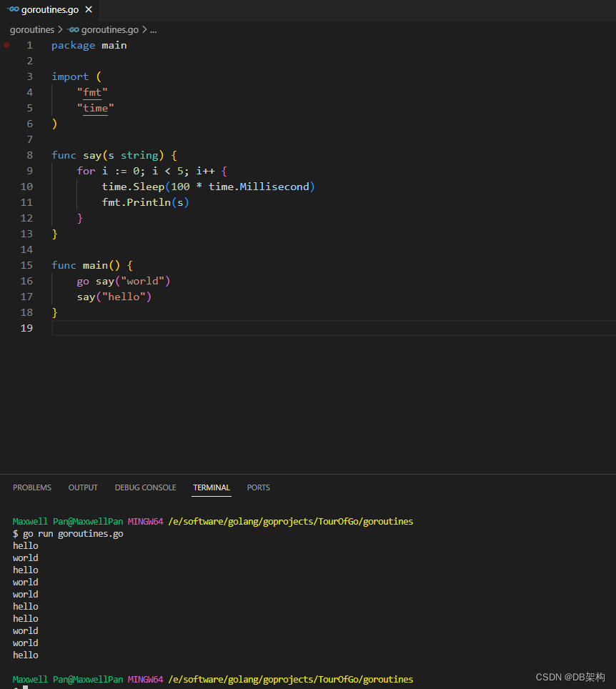This screenshot has height=689, width=616.
Task: Click the underlined time import on line 5
Action: click(95, 107)
